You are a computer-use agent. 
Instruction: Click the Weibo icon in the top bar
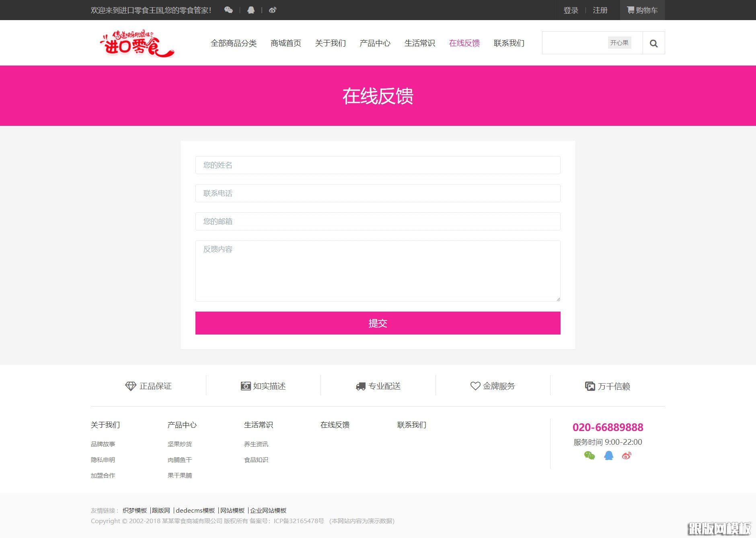273,10
